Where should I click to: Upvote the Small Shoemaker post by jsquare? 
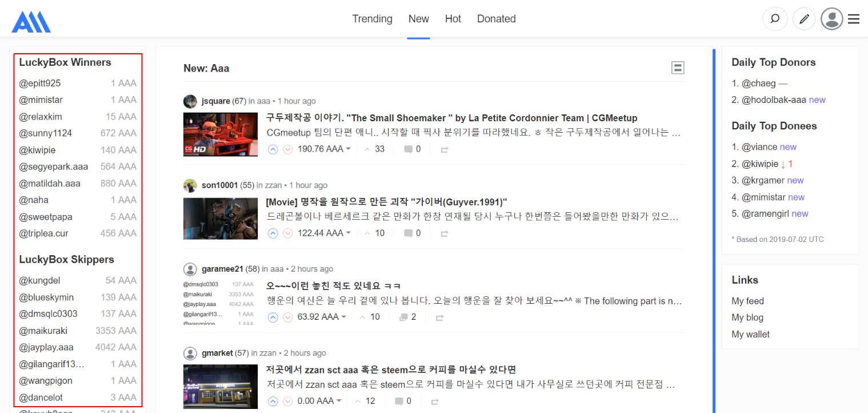click(273, 149)
